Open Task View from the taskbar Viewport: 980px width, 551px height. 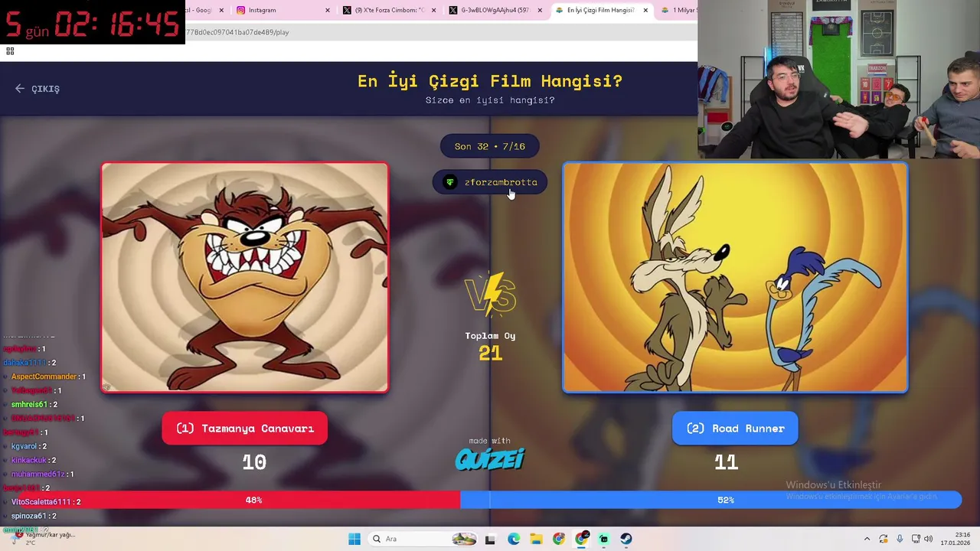(490, 539)
